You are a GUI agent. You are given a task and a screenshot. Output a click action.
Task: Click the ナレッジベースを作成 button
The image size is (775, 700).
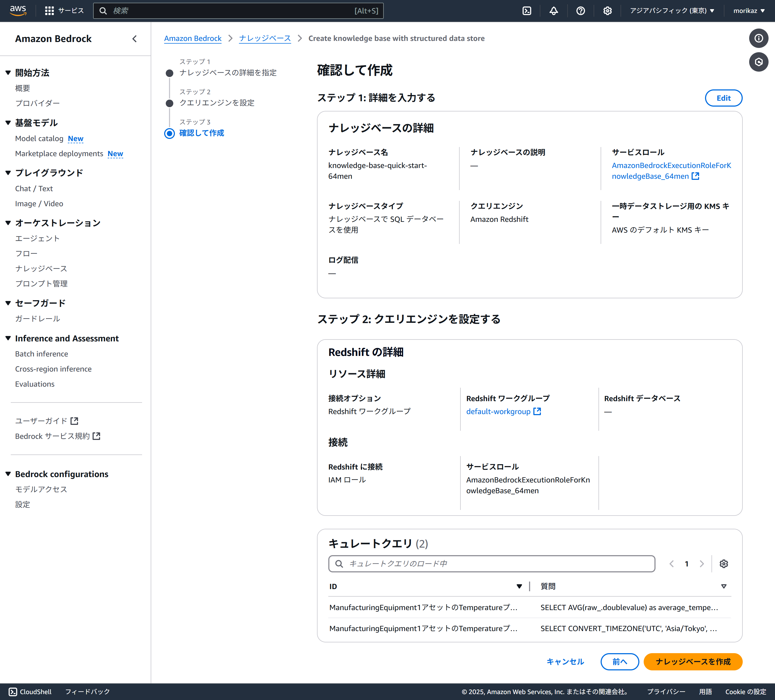coord(693,661)
